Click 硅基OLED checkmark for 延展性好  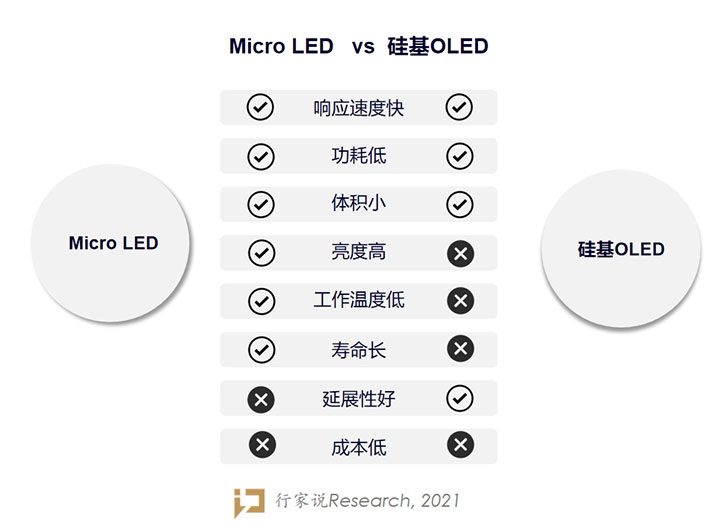pyautogui.click(x=460, y=398)
